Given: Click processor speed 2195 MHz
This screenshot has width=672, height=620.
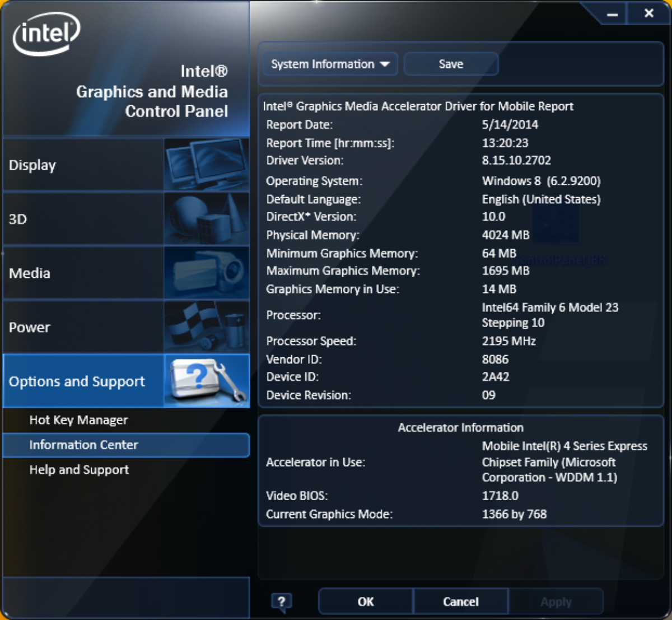Looking at the screenshot, I should tap(509, 341).
